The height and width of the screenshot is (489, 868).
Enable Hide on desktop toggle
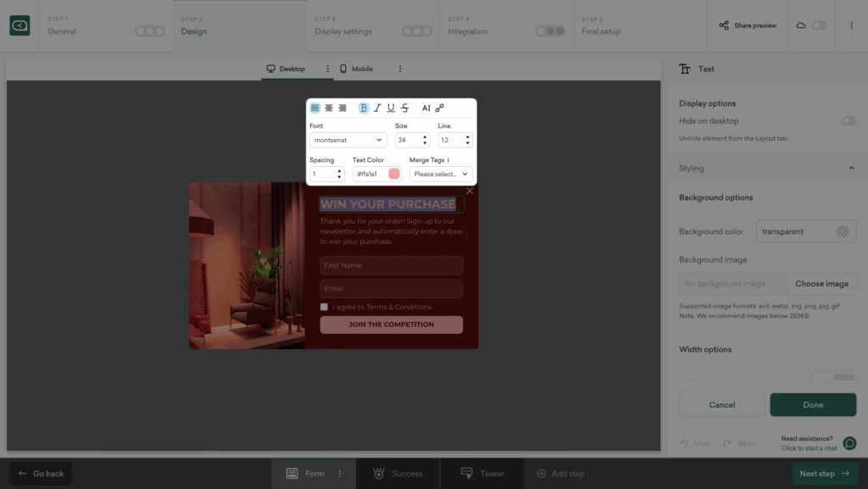849,120
